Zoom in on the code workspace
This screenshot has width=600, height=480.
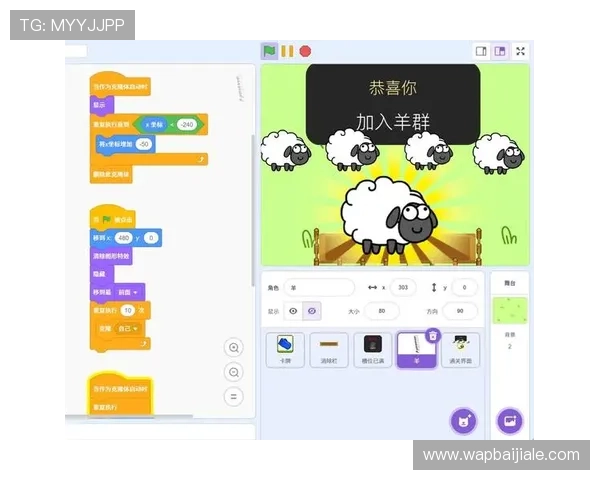tap(234, 348)
